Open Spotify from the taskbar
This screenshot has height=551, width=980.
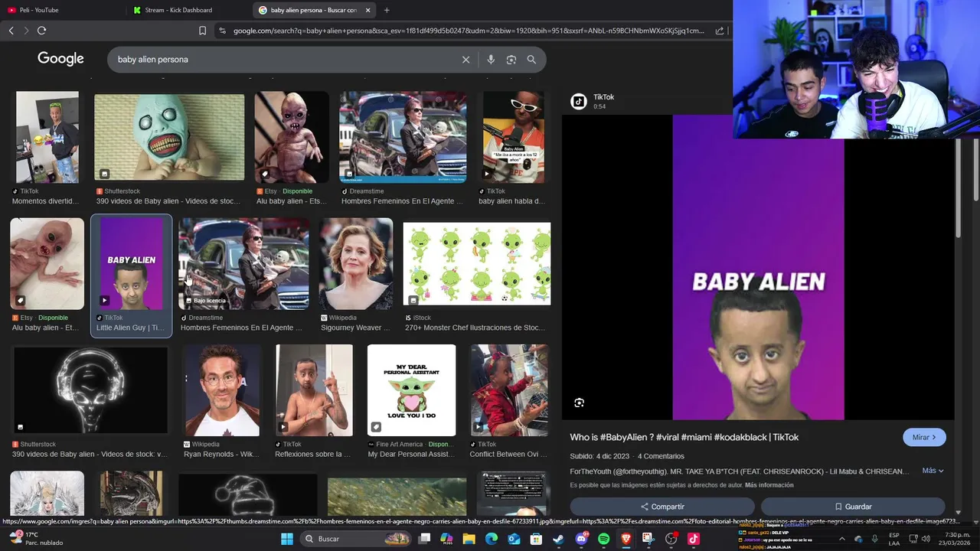coord(603,539)
